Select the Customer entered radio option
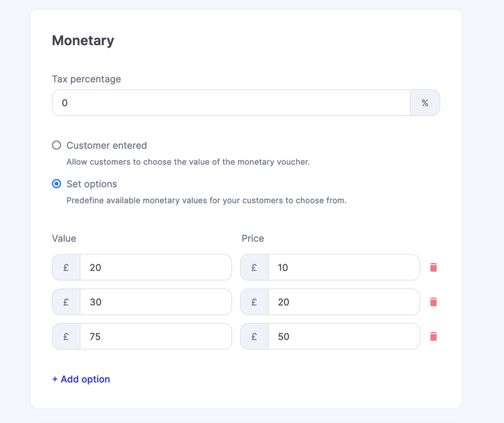Viewport: 504px width, 423px height. click(x=56, y=146)
